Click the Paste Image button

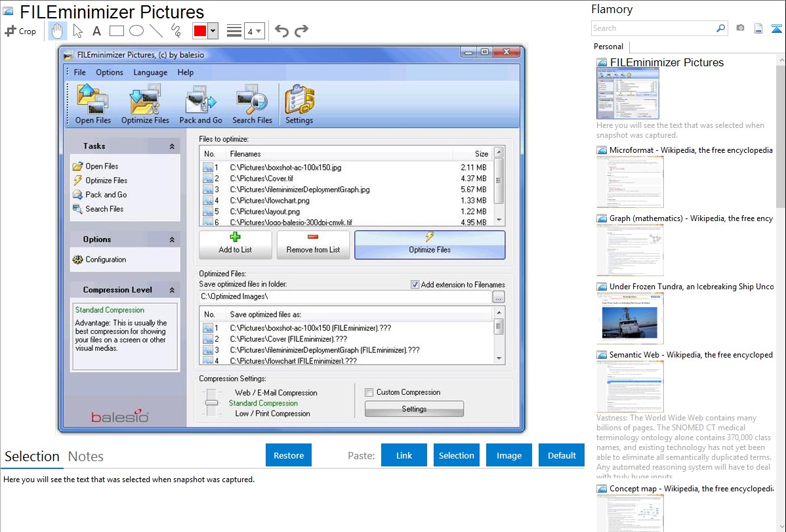click(508, 455)
